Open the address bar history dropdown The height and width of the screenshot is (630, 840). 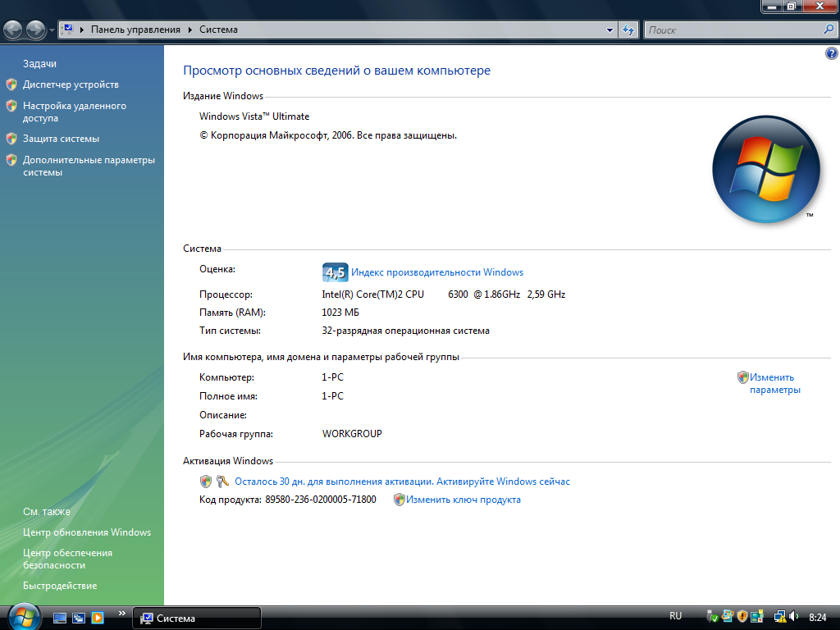(x=609, y=30)
